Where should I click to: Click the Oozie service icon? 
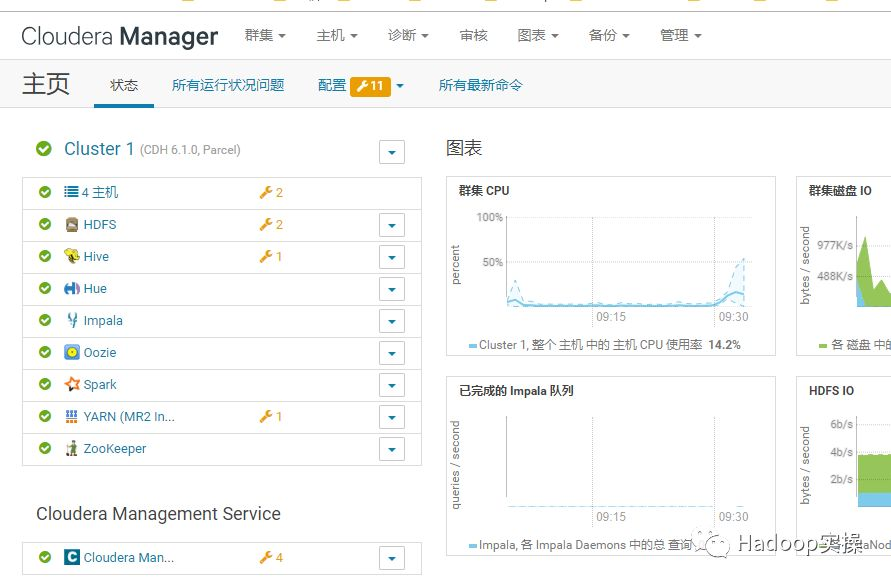point(72,352)
